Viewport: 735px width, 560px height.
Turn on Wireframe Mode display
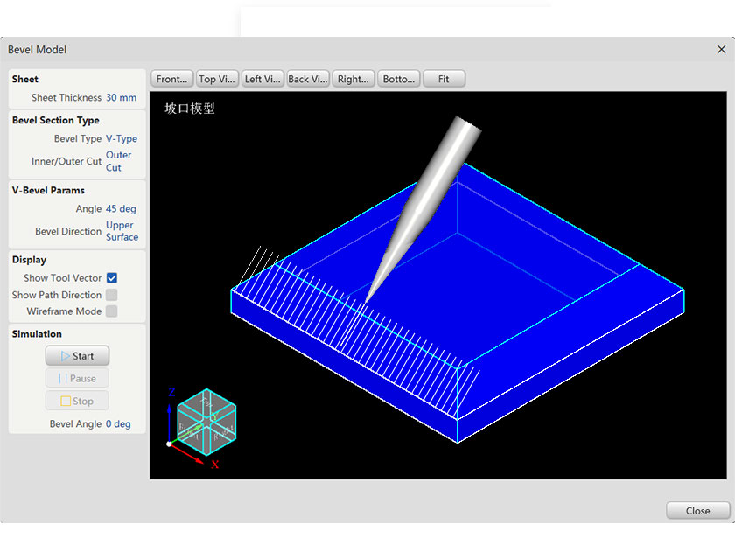(111, 311)
